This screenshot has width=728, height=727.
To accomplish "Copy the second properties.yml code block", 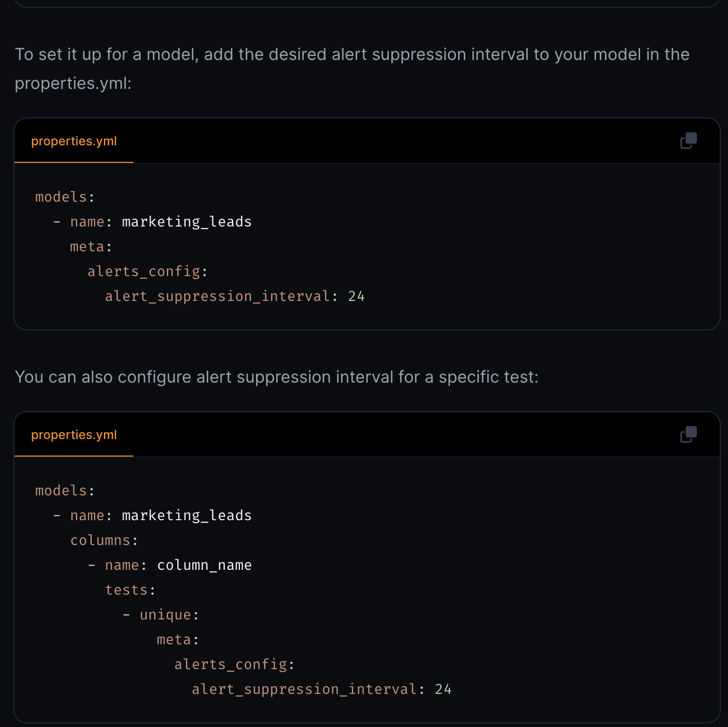I will (x=688, y=434).
